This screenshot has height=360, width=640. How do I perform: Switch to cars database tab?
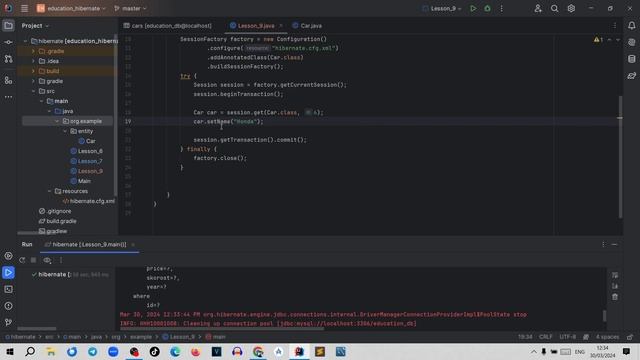coord(168,26)
